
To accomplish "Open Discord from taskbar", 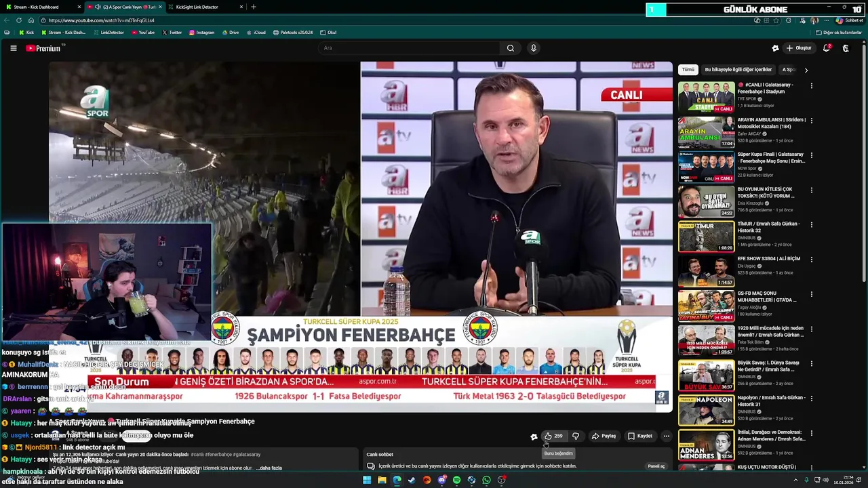I will pos(441,480).
